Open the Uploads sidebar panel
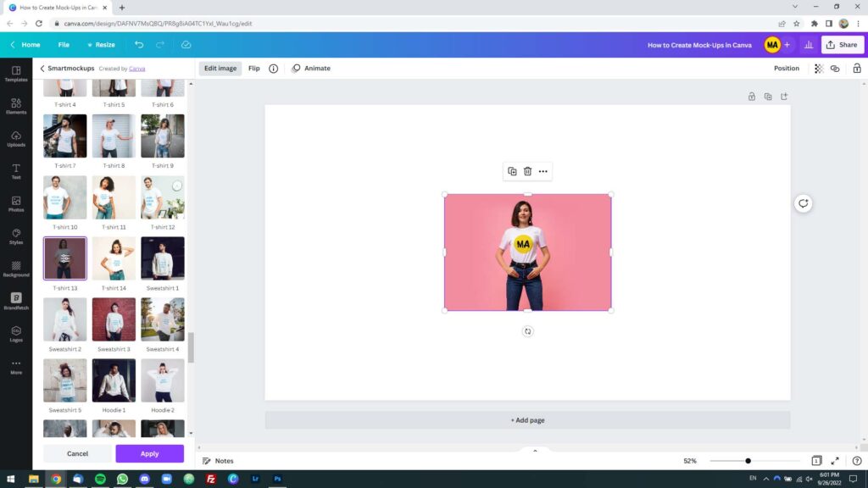The width and height of the screenshot is (868, 488). click(16, 138)
